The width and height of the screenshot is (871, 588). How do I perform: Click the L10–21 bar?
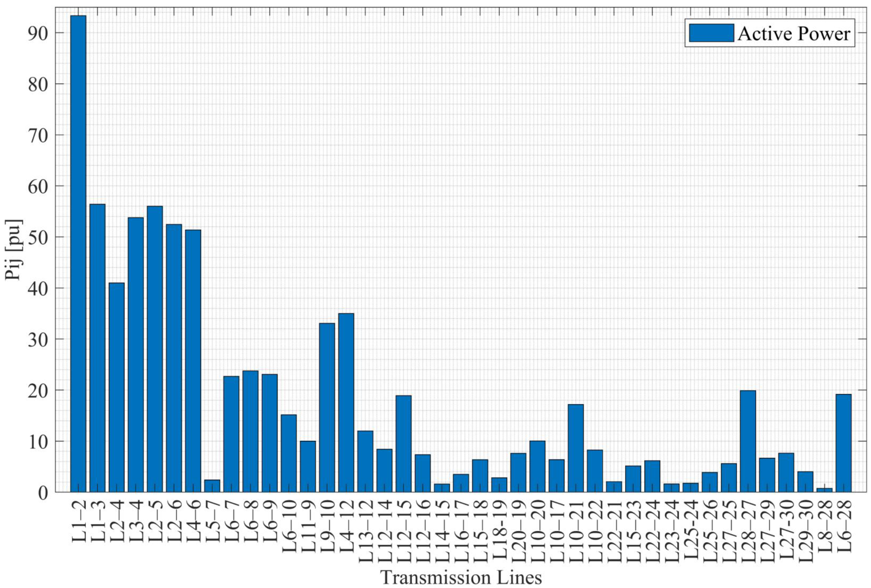(575, 448)
